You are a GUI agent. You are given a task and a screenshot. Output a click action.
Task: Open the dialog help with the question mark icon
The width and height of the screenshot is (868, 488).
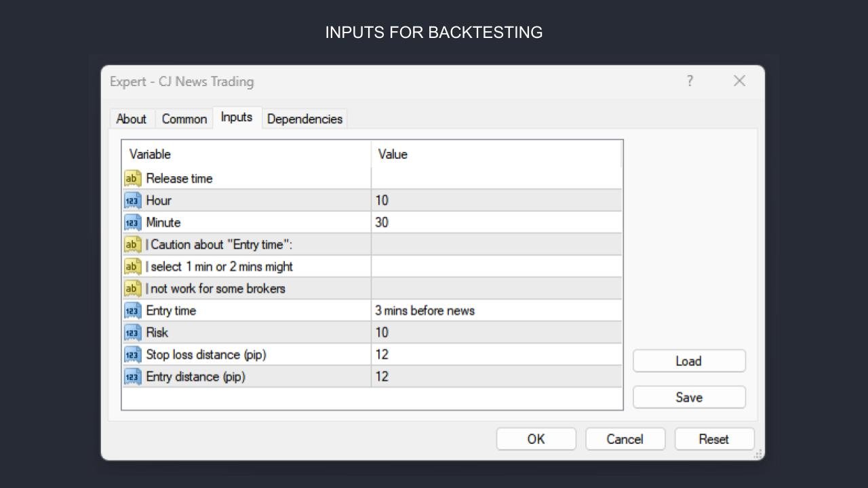click(x=690, y=81)
